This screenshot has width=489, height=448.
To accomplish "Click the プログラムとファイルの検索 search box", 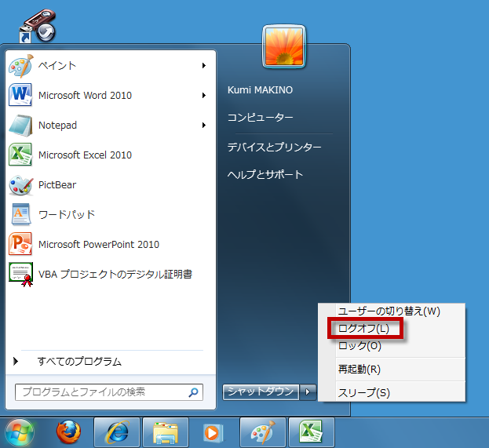I will [x=109, y=392].
